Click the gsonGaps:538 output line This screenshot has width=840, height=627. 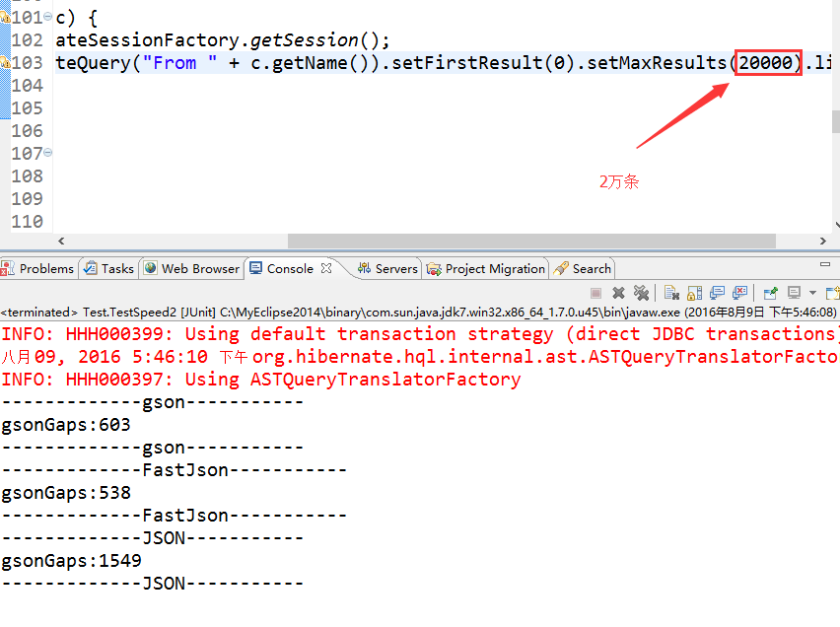pyautogui.click(x=66, y=493)
